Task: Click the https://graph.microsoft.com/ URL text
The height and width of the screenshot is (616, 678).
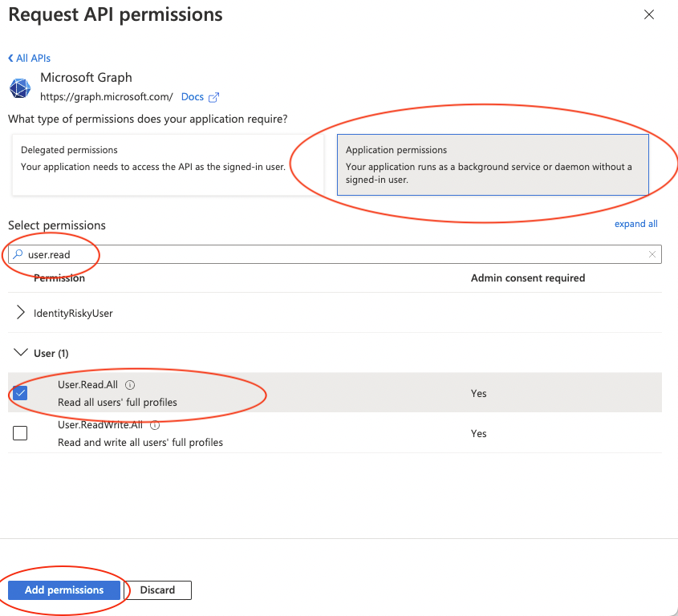Action: tap(107, 97)
